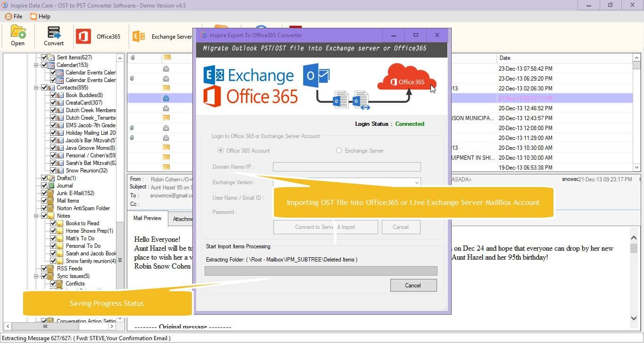Image resolution: width=644 pixels, height=343 pixels.
Task: Click the Contacts(895) contact card icon
Action: pyautogui.click(x=51, y=88)
